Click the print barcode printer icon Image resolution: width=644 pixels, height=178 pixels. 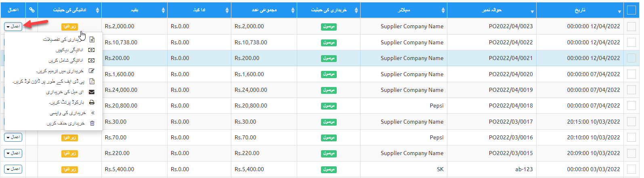tap(92, 102)
